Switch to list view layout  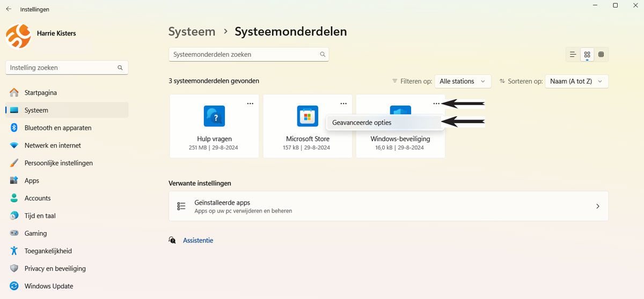tap(573, 54)
